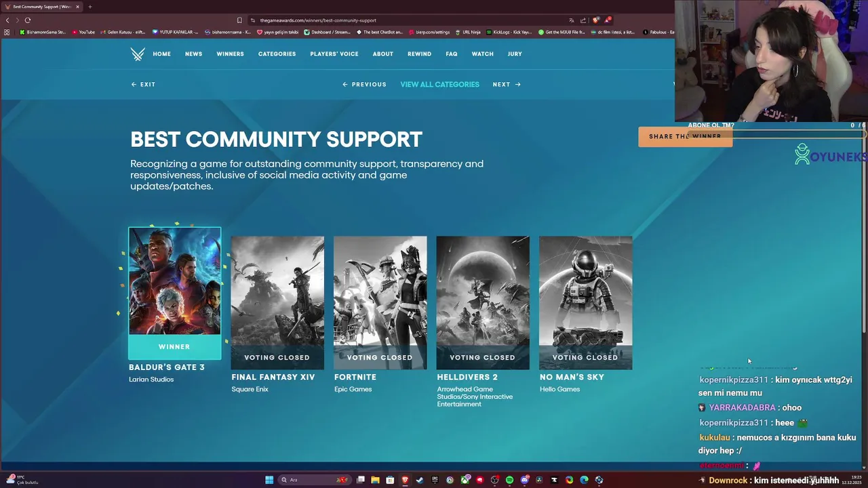The width and height of the screenshot is (868, 488).
Task: Open the BishamonnSama bookmark
Action: [x=43, y=32]
